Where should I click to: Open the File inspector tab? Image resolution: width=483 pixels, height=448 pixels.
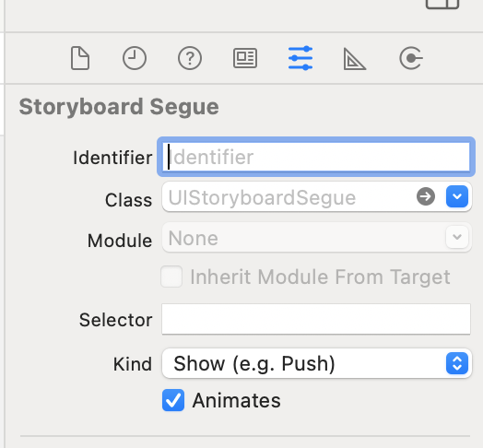click(x=80, y=58)
